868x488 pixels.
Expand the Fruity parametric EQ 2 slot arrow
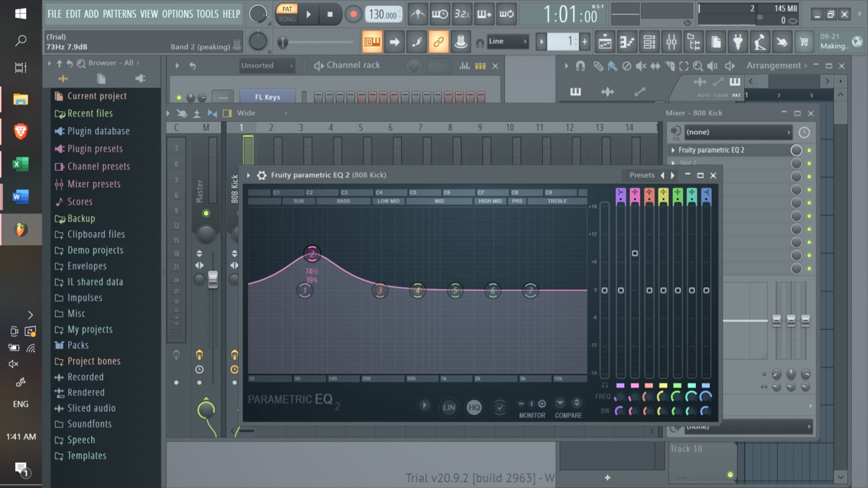pyautogui.click(x=673, y=150)
